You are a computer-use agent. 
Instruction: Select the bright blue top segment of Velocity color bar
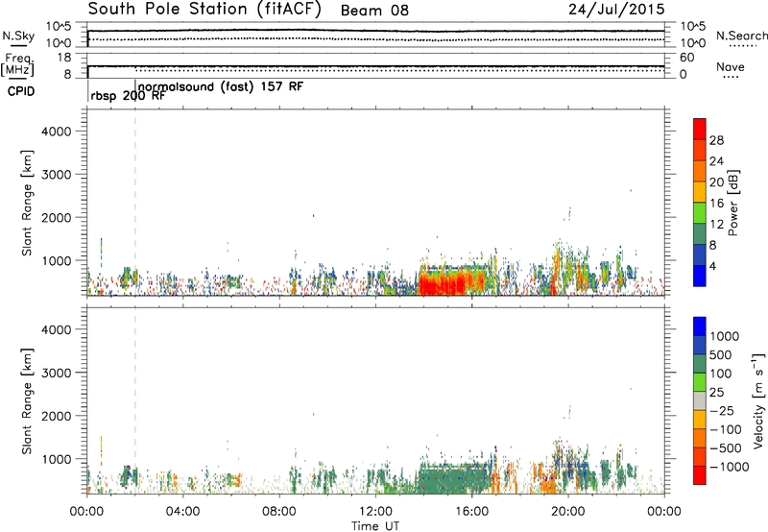pyautogui.click(x=700, y=326)
